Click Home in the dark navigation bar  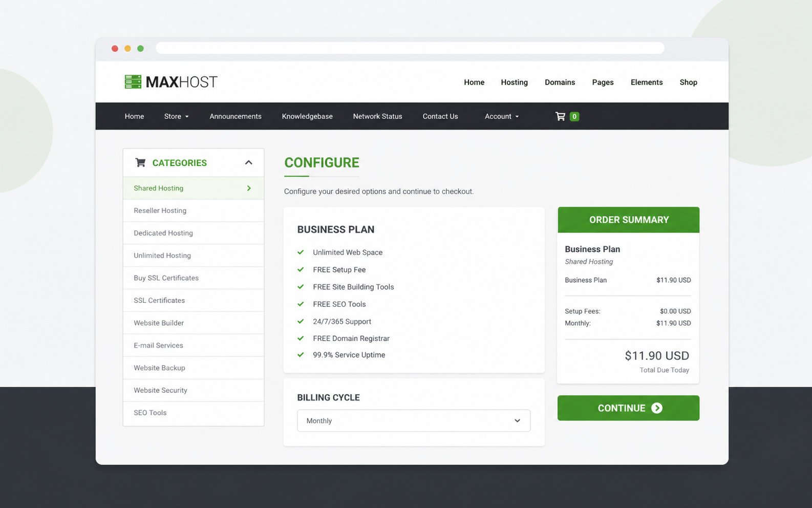point(134,116)
